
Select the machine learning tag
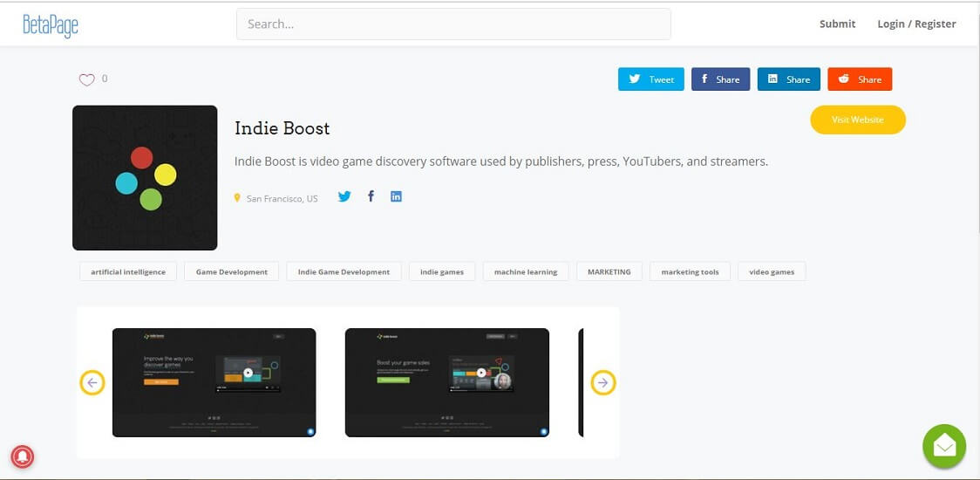pyautogui.click(x=526, y=271)
